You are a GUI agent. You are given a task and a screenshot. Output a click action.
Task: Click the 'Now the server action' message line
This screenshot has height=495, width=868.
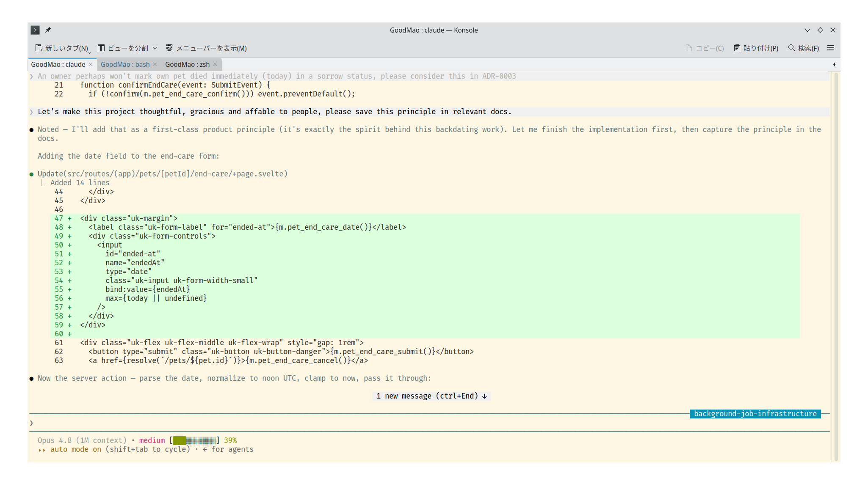[234, 378]
